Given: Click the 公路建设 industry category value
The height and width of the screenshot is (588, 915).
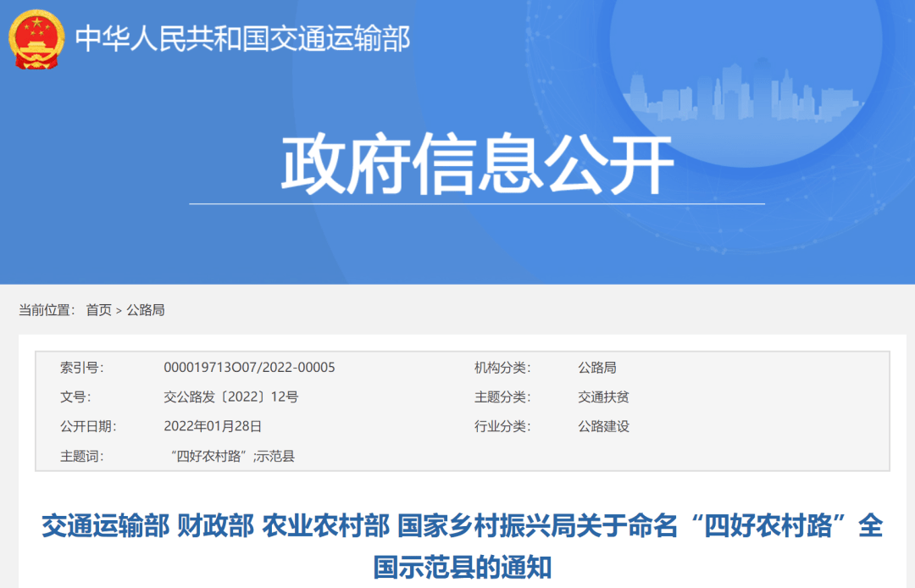Looking at the screenshot, I should [x=603, y=426].
